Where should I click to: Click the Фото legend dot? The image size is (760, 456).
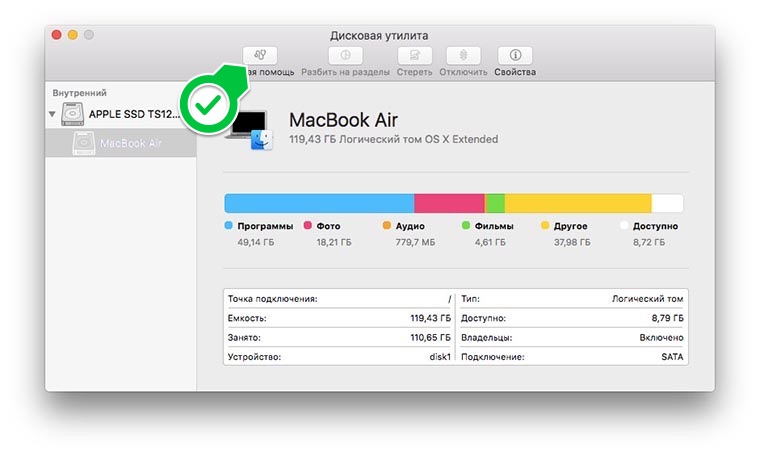tap(307, 225)
